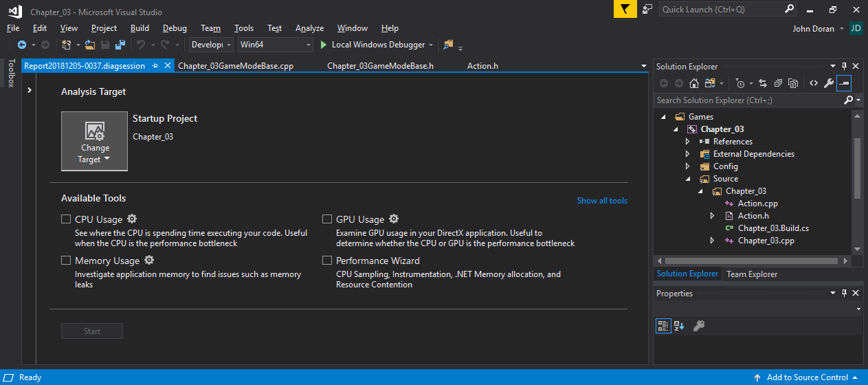Open GPU Usage settings gear
The width and height of the screenshot is (868, 385).
click(394, 219)
